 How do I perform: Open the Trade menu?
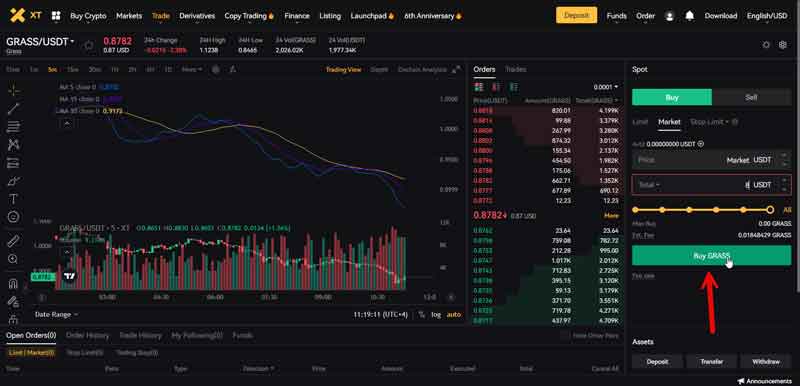(161, 16)
